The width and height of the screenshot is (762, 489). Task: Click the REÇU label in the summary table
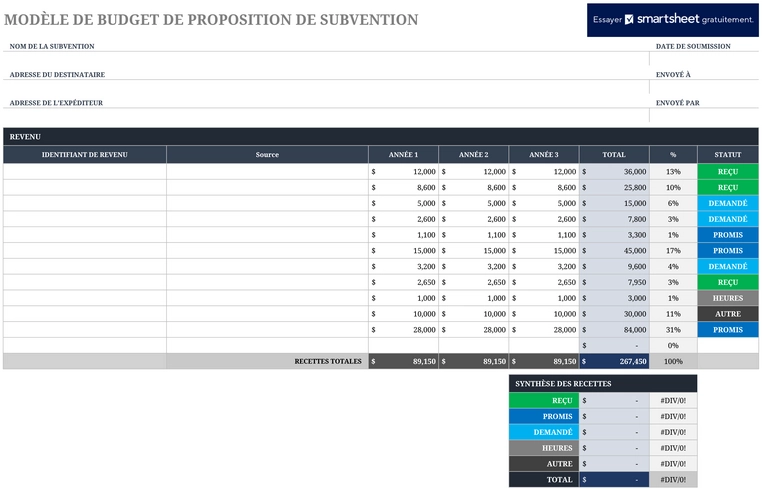click(x=544, y=401)
